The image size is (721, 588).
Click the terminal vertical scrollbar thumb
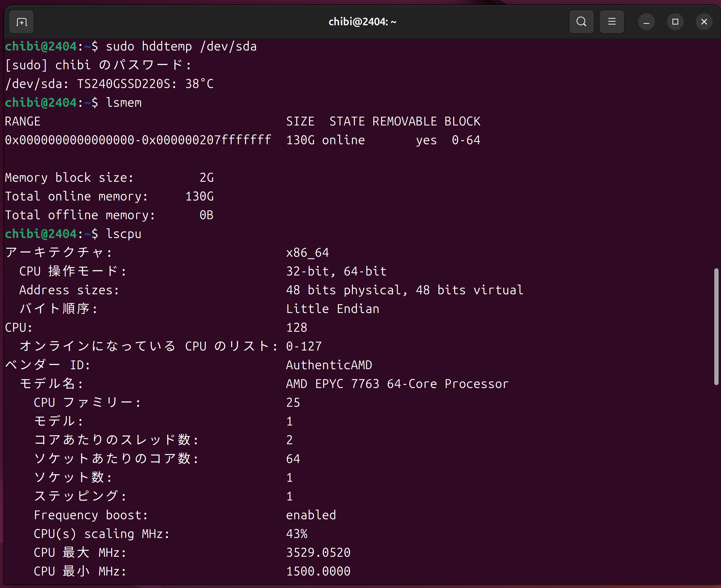(x=716, y=326)
